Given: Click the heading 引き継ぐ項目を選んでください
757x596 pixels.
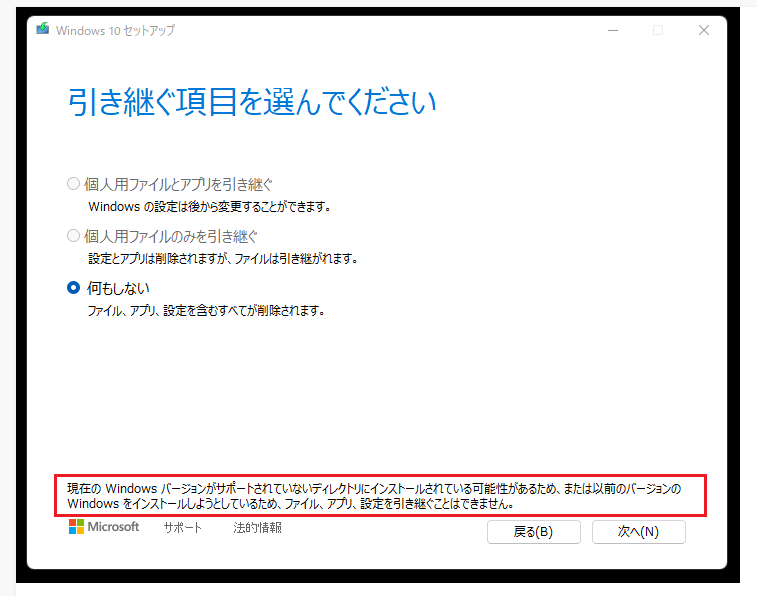Looking at the screenshot, I should pos(252,102).
